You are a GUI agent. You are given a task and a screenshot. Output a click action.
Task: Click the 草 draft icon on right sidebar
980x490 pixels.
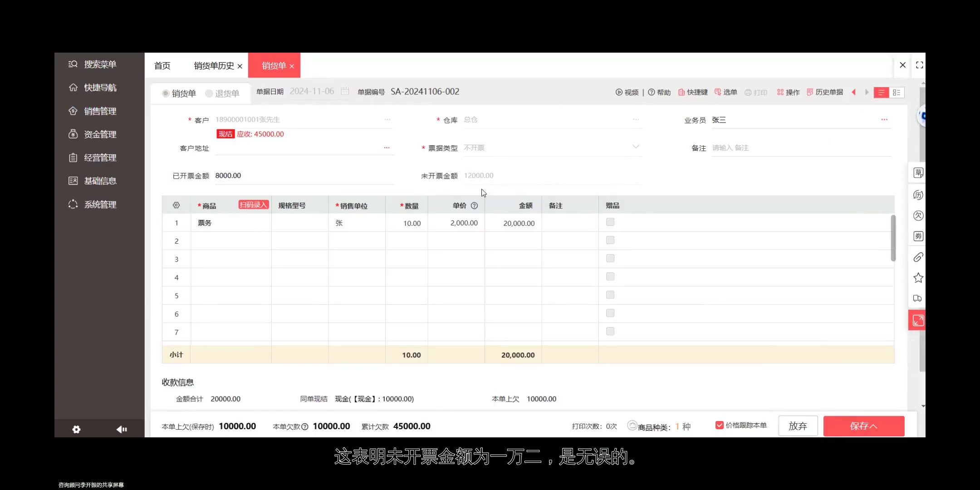[x=918, y=173]
